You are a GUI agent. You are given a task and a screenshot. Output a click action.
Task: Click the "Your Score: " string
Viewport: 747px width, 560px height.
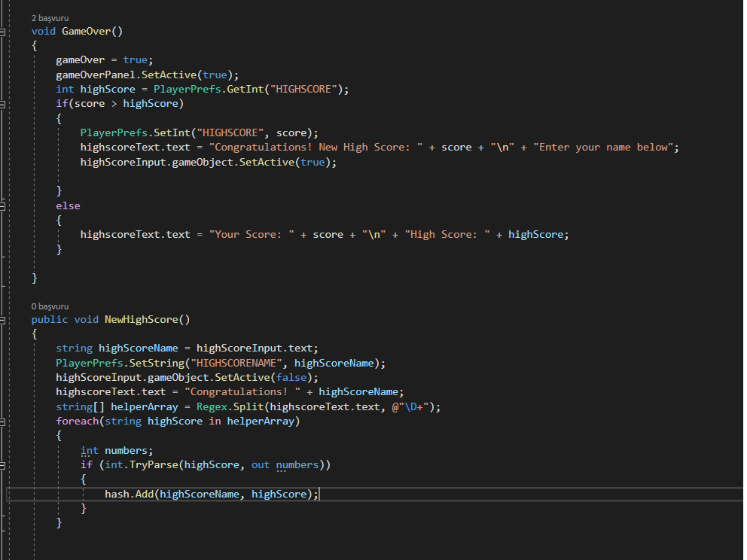click(252, 235)
